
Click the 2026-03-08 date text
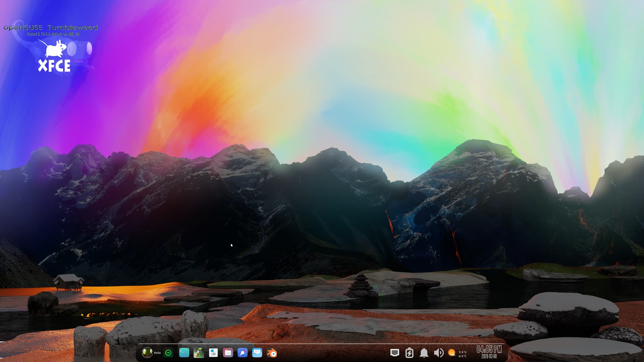(489, 357)
